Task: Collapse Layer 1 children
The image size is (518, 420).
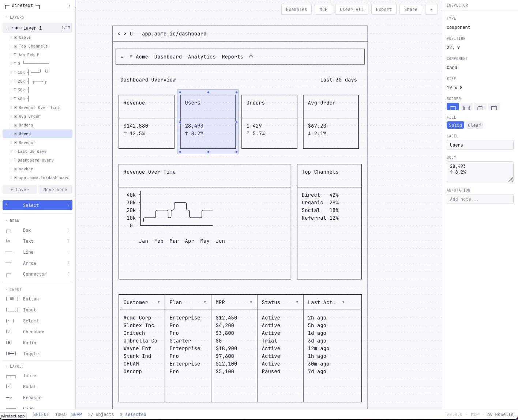Action: pos(12,28)
